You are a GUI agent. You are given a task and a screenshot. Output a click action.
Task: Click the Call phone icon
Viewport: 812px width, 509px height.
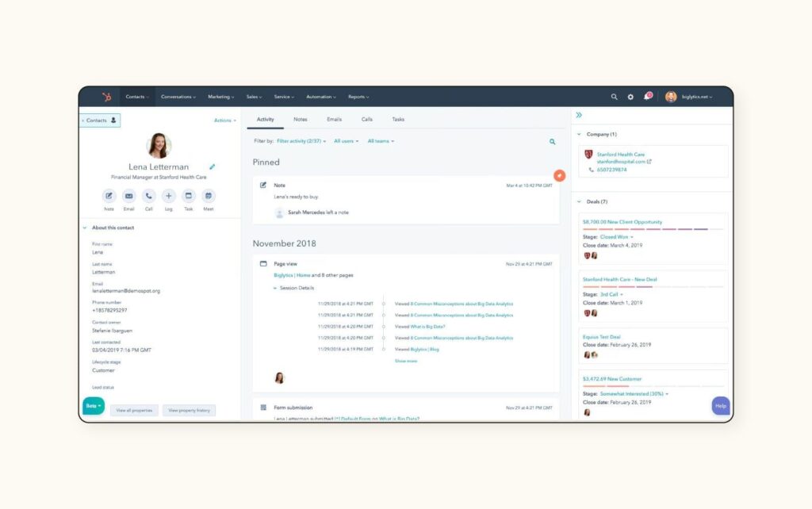point(148,196)
